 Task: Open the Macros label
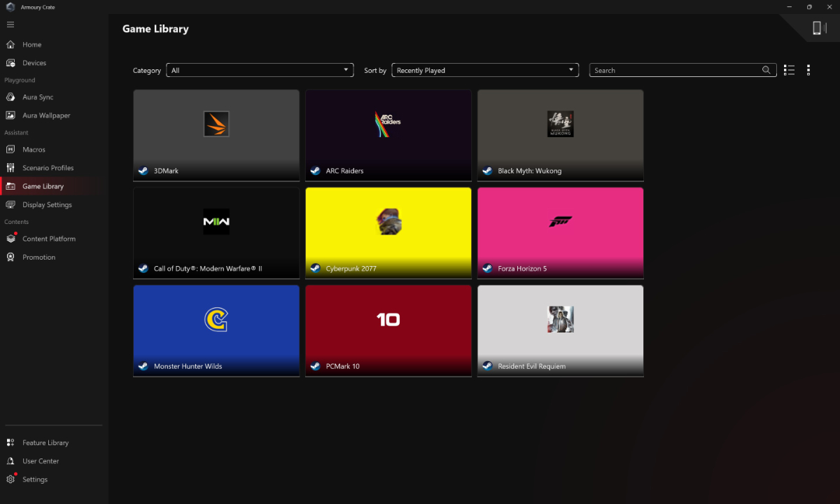coord(34,150)
